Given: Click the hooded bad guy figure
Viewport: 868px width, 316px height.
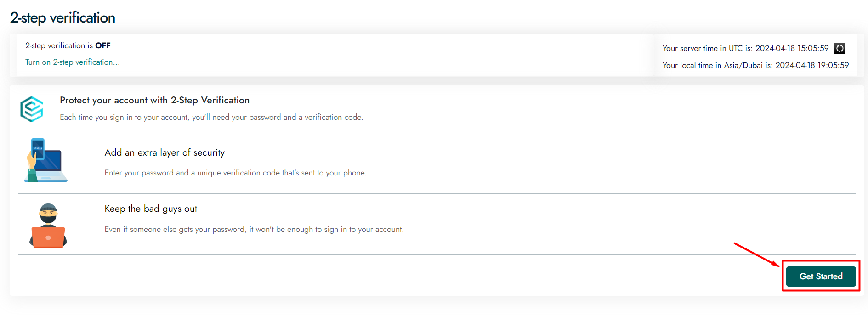Looking at the screenshot, I should coord(47,214).
